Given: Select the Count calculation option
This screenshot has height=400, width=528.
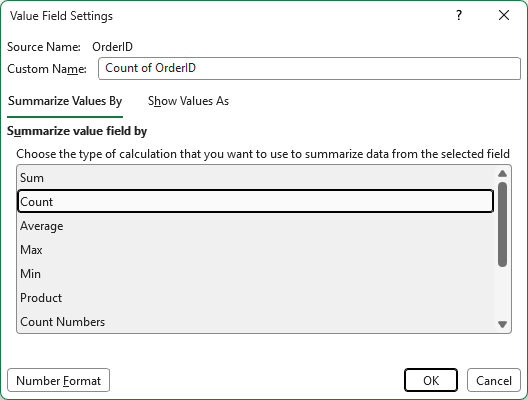Looking at the screenshot, I should (x=255, y=201).
